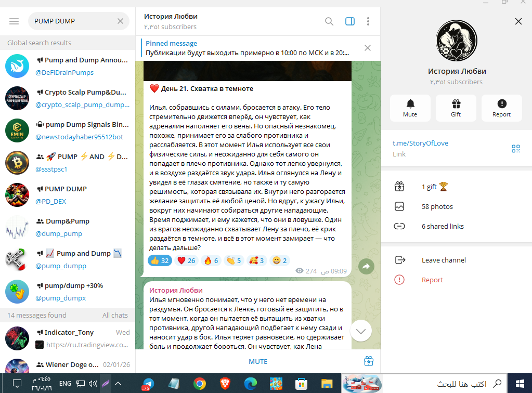Launch Brave browser from the taskbar

225,384
